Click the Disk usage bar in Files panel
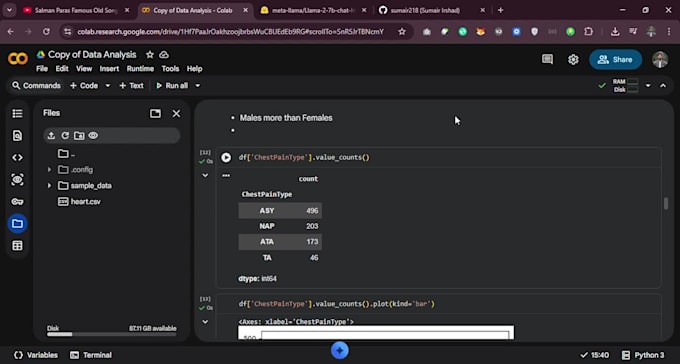The height and width of the screenshot is (364, 680). [111, 334]
